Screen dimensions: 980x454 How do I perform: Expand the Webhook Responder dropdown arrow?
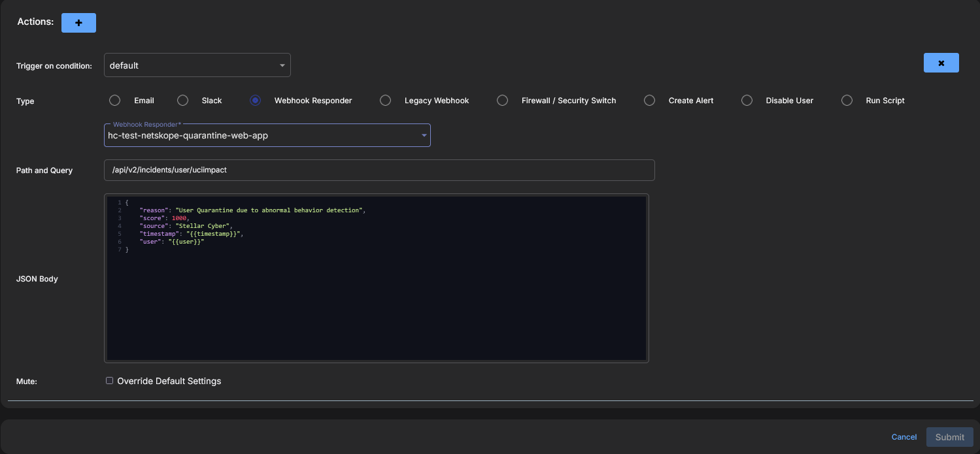click(424, 136)
